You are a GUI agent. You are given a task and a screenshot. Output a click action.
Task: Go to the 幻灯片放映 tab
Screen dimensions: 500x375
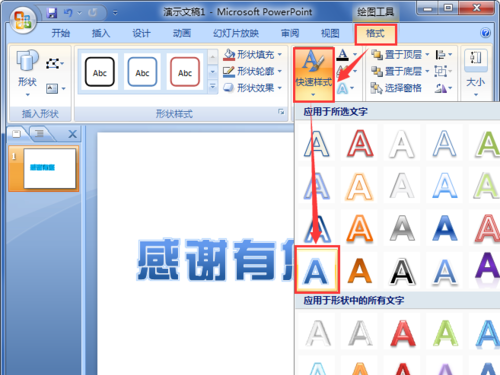236,33
